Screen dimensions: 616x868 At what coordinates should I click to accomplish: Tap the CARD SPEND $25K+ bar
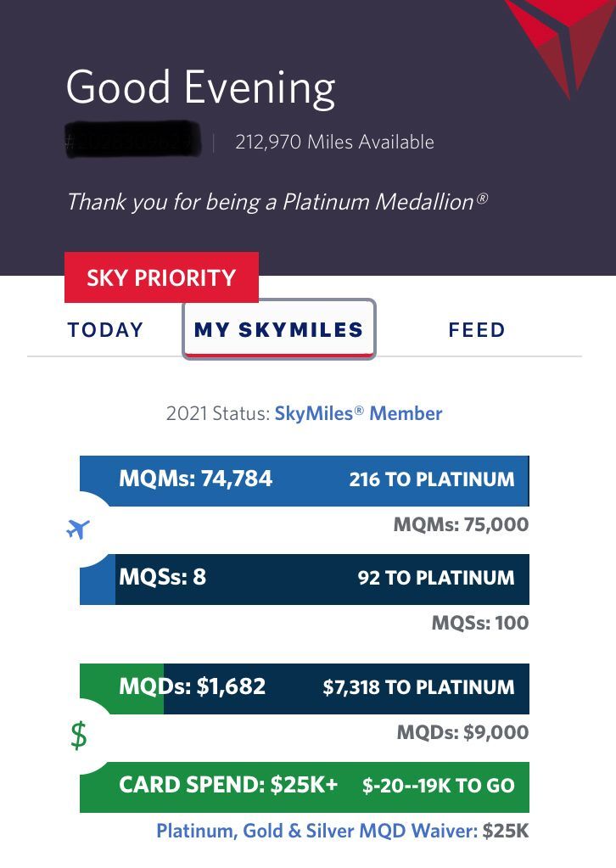[x=304, y=786]
